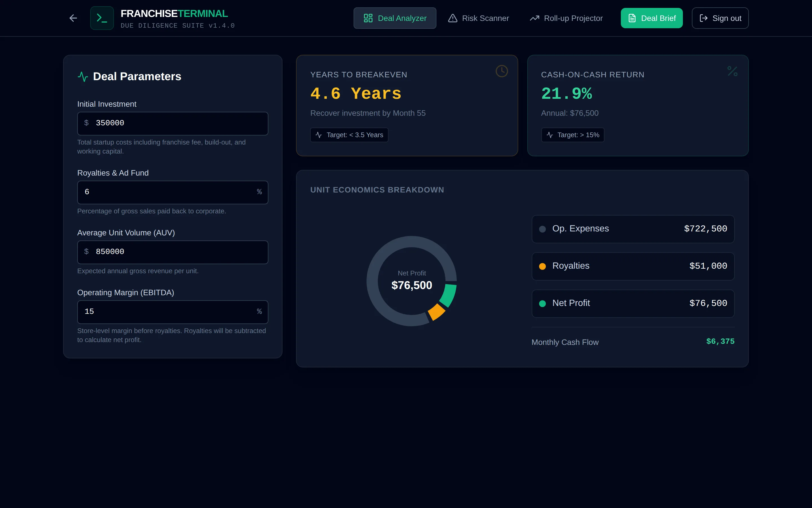Click the Sign out button
The width and height of the screenshot is (812, 508).
pos(720,18)
